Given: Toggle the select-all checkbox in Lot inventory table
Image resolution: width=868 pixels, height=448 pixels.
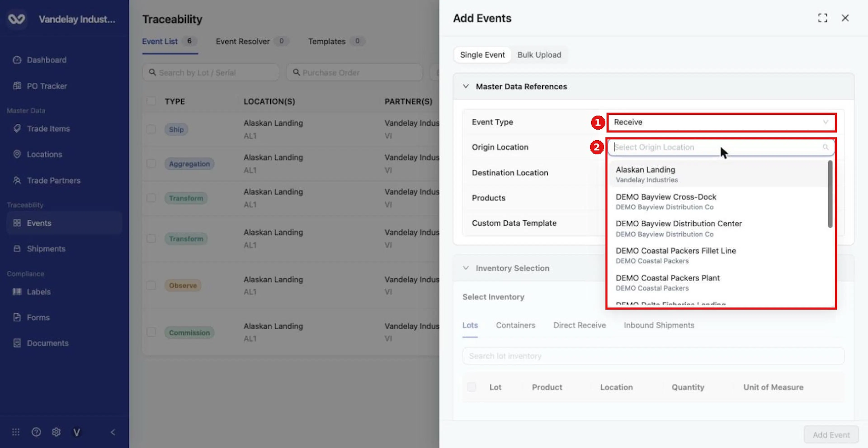Looking at the screenshot, I should (471, 387).
